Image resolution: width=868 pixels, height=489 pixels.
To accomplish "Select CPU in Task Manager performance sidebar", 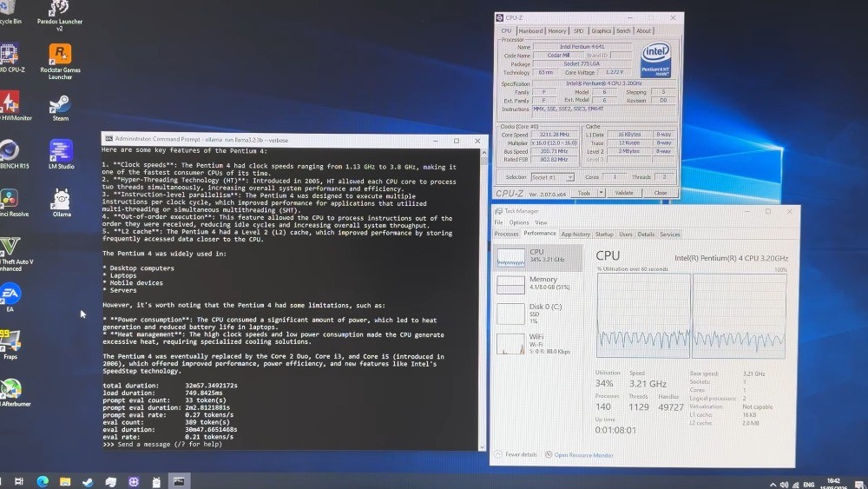I will (537, 256).
